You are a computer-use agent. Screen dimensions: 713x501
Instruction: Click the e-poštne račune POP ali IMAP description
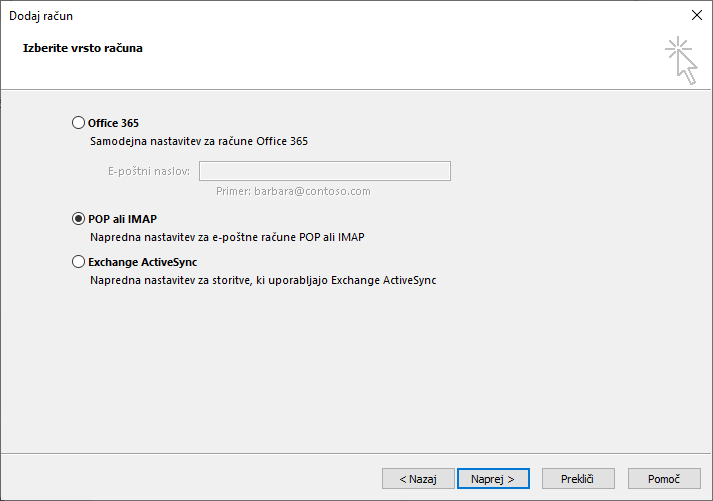(227, 237)
